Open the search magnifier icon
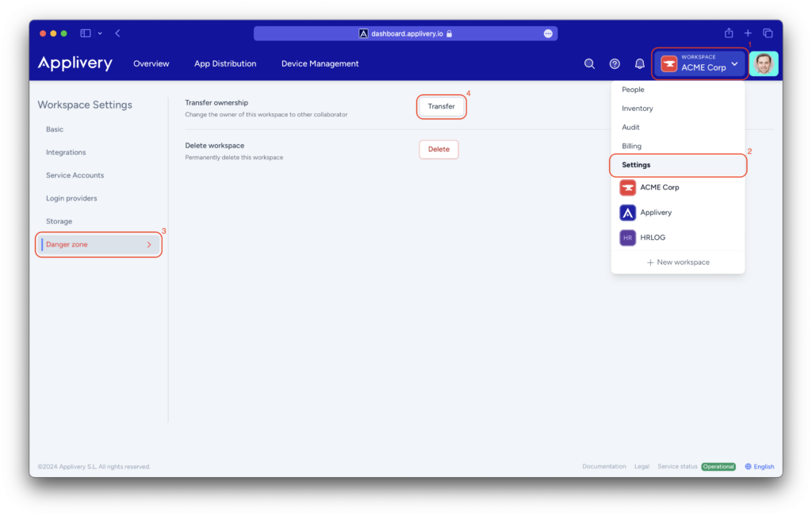 (589, 63)
